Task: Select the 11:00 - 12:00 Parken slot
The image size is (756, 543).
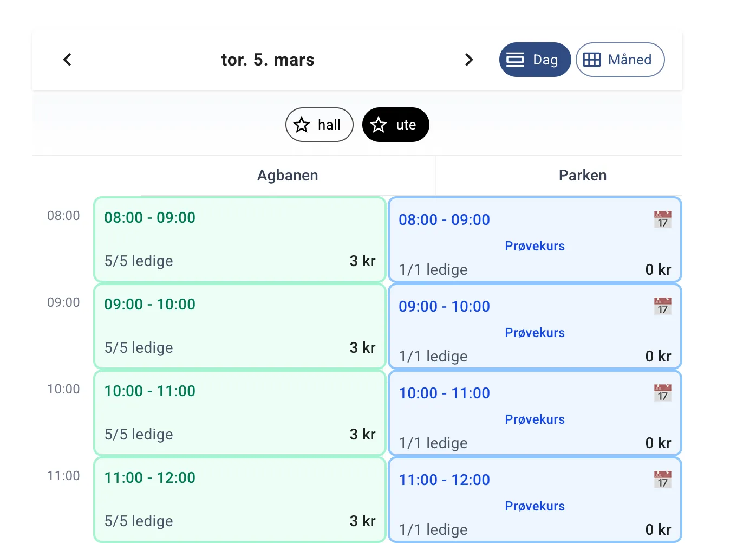Action: [x=535, y=500]
